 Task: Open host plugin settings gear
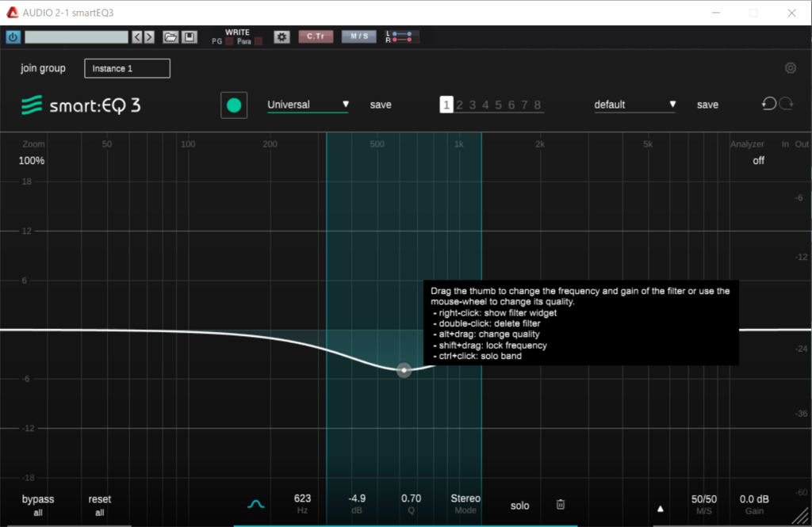click(x=282, y=36)
